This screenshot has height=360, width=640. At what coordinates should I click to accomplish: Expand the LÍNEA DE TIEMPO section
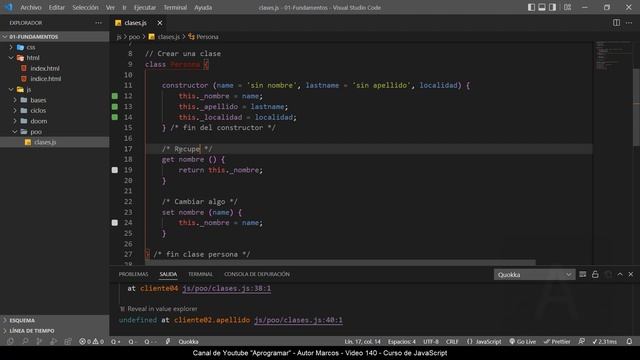point(55,331)
